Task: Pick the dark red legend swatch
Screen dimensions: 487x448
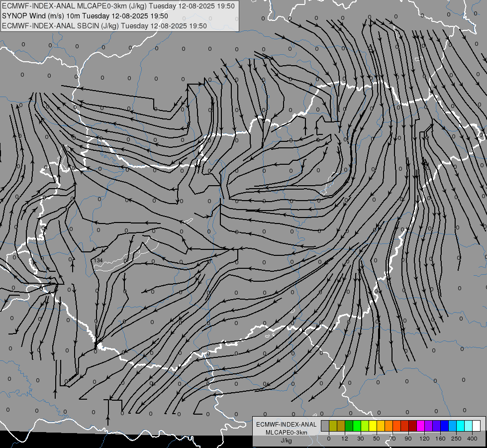Action: pos(413,426)
